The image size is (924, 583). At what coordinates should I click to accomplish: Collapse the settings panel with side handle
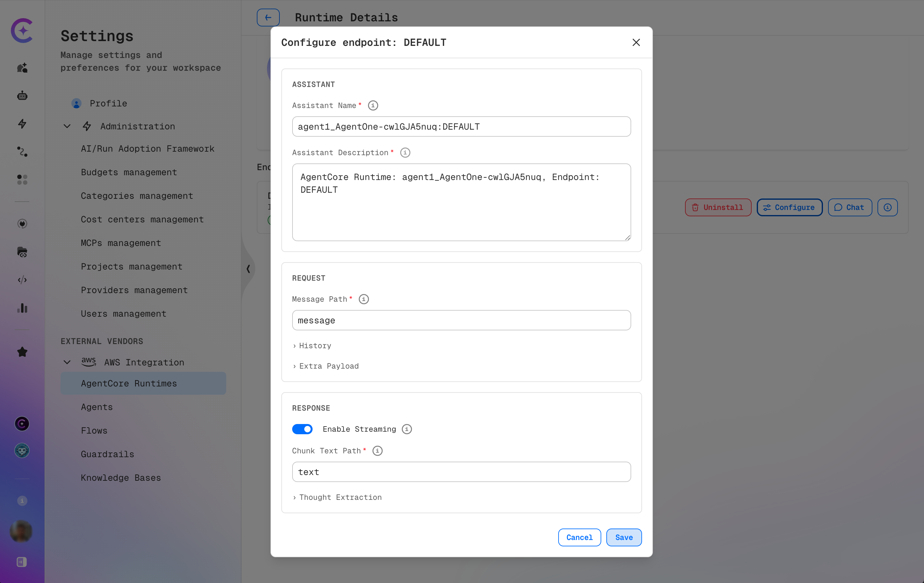248,269
